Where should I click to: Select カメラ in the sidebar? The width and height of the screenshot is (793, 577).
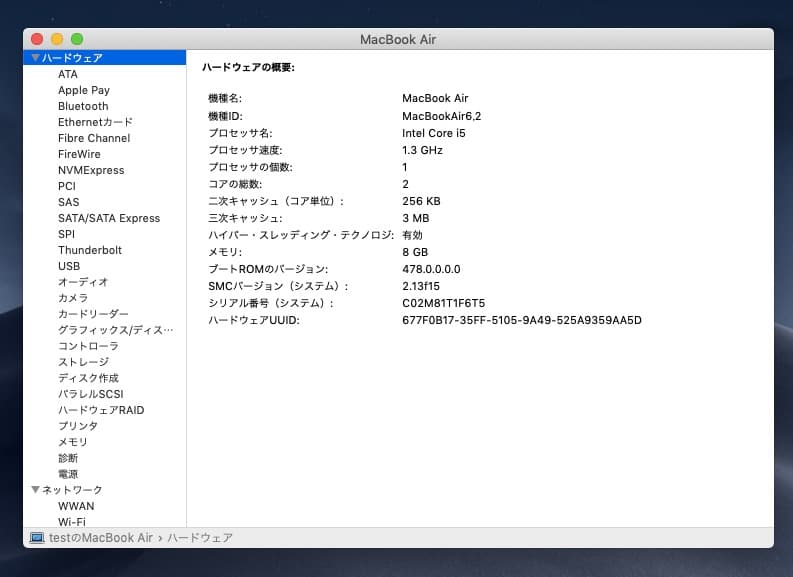coord(73,298)
